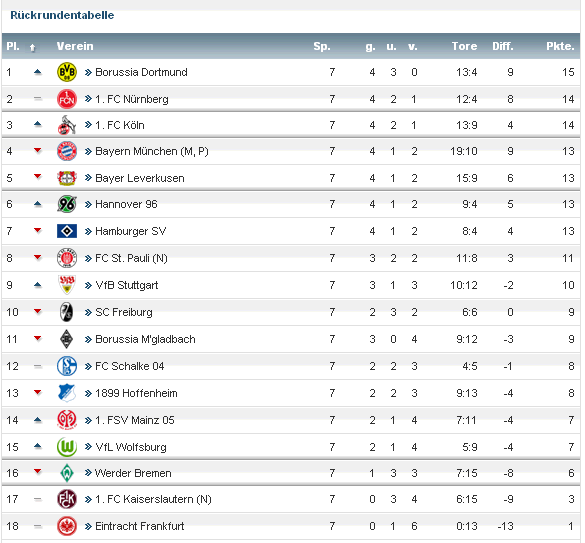This screenshot has height=543, width=585.
Task: Click the Borussia Dortmund club crest
Action: point(67,72)
